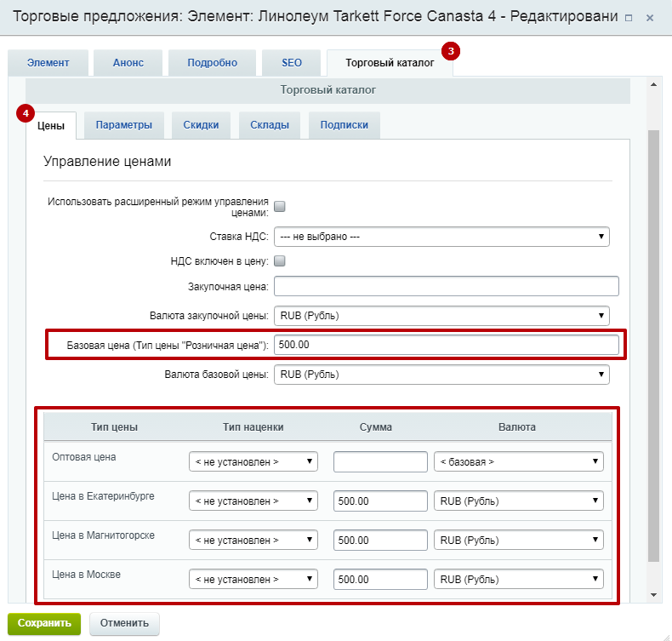Close the dialog with the X icon
This screenshot has height=641, width=672.
point(650,18)
